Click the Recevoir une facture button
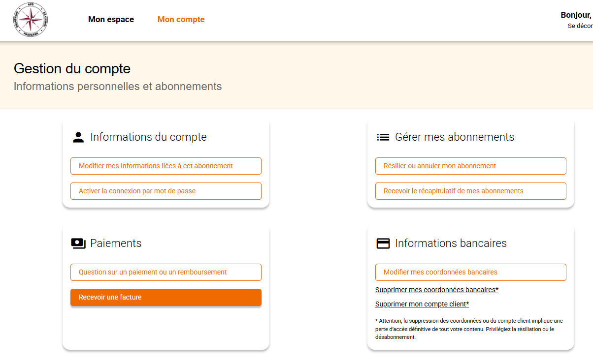593x364 pixels. point(165,297)
